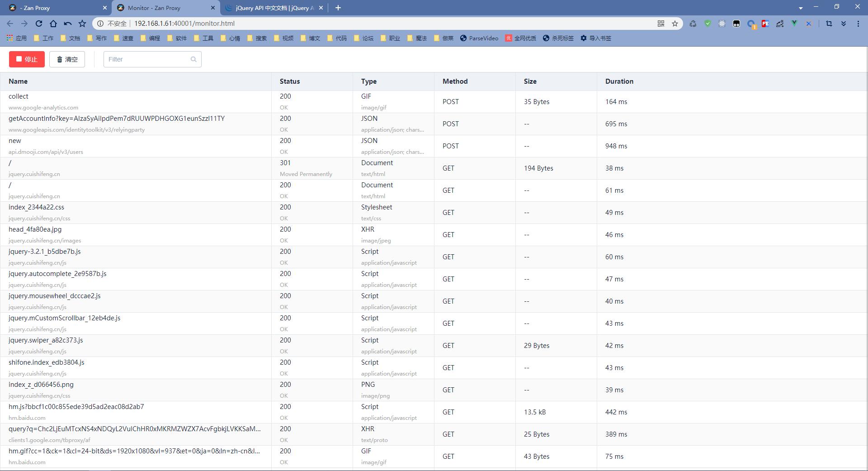The image size is (868, 471).
Task: Open the 编程 bookmark folder
Action: coord(150,38)
